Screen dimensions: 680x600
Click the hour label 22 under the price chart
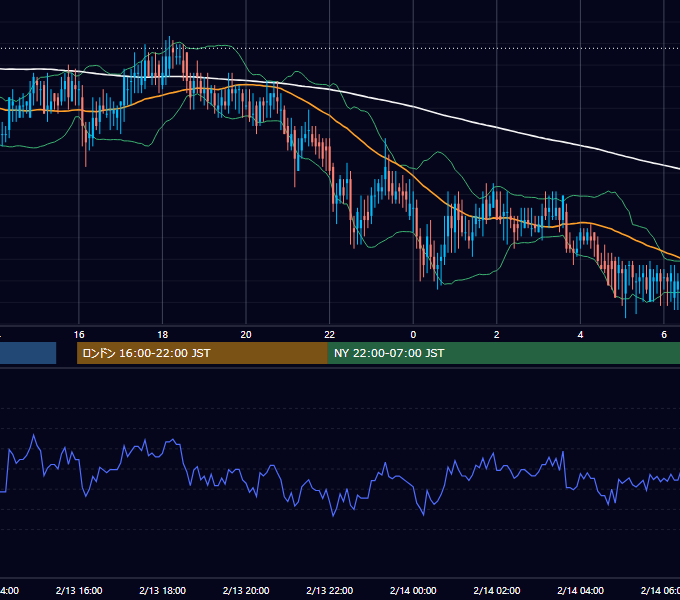330,335
